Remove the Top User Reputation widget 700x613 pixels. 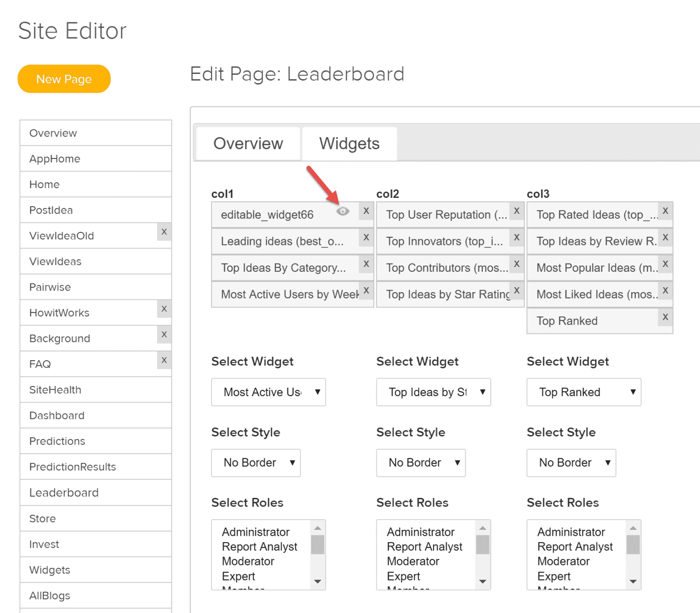tap(517, 211)
